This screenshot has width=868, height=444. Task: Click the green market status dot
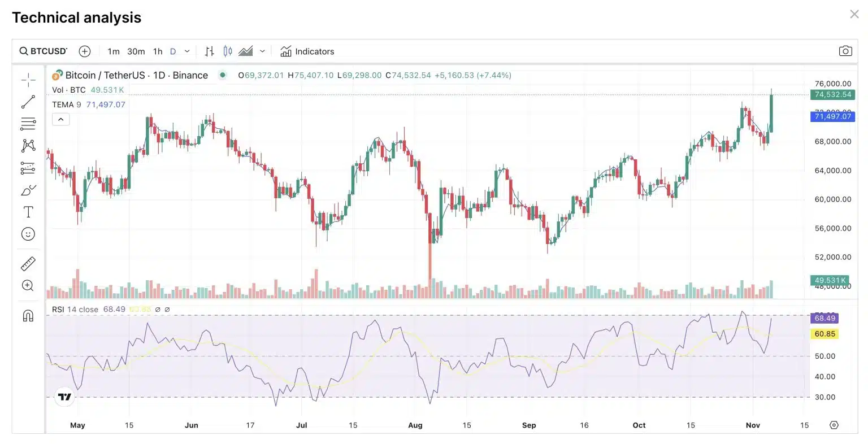pos(223,75)
